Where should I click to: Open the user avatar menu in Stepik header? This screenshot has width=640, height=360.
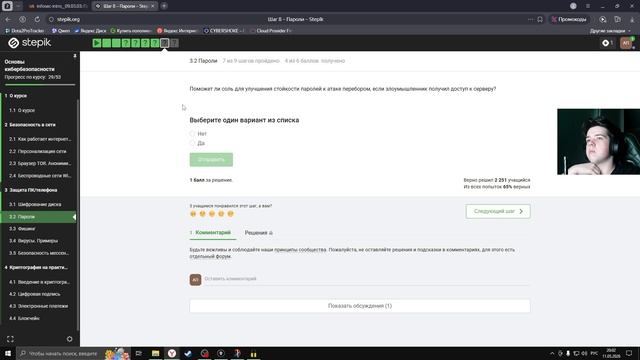pos(626,43)
